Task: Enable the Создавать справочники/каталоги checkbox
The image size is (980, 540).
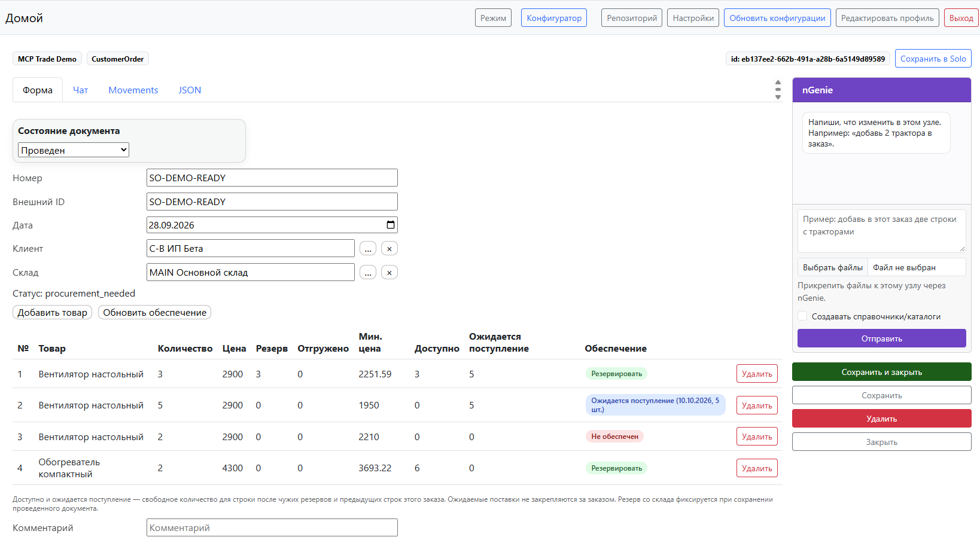Action: (x=802, y=316)
